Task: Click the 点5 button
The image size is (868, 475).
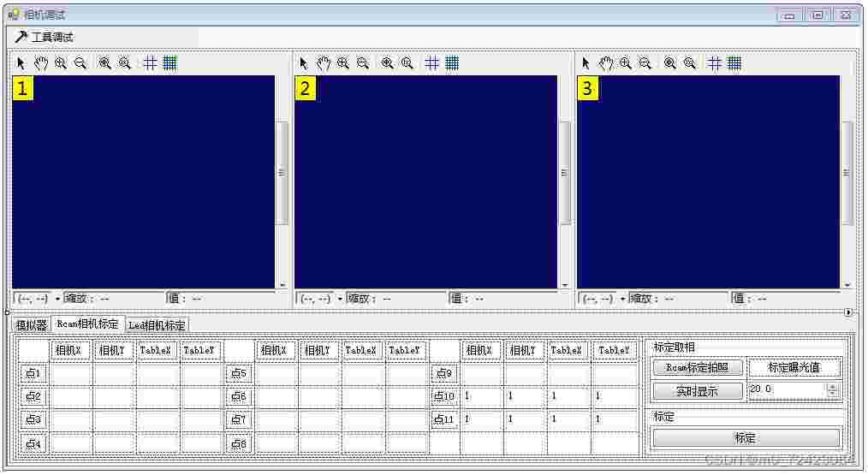Action: [x=239, y=373]
